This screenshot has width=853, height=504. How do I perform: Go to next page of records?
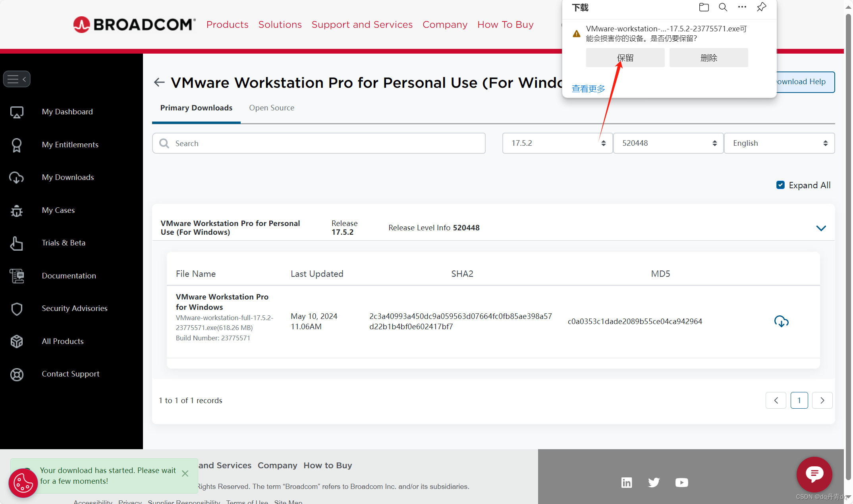click(822, 400)
